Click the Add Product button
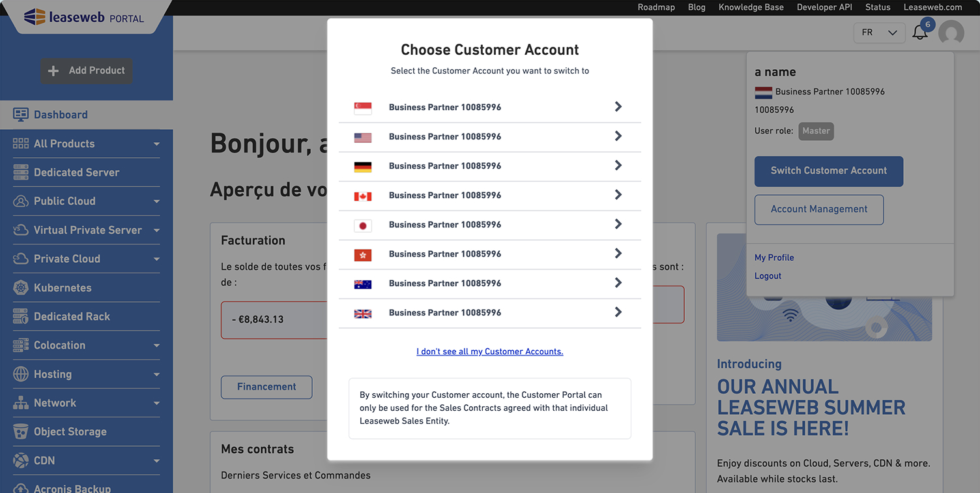980x493 pixels. click(86, 70)
